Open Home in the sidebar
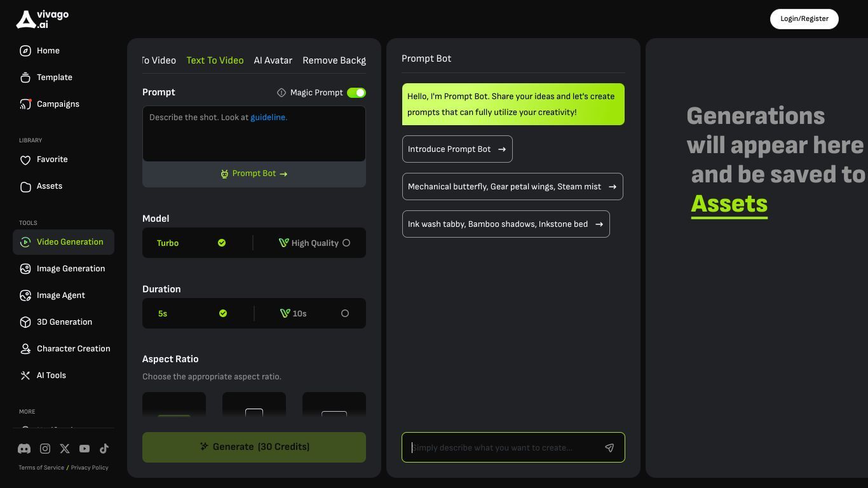 coord(64,51)
